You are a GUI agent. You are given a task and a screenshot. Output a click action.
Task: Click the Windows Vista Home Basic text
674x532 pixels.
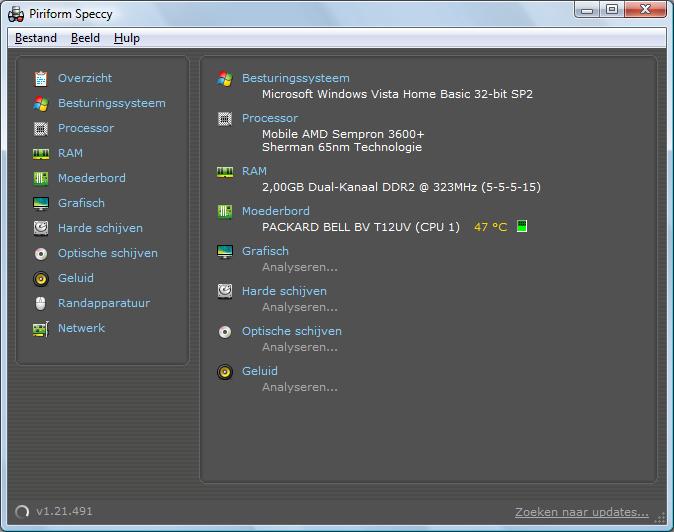397,94
